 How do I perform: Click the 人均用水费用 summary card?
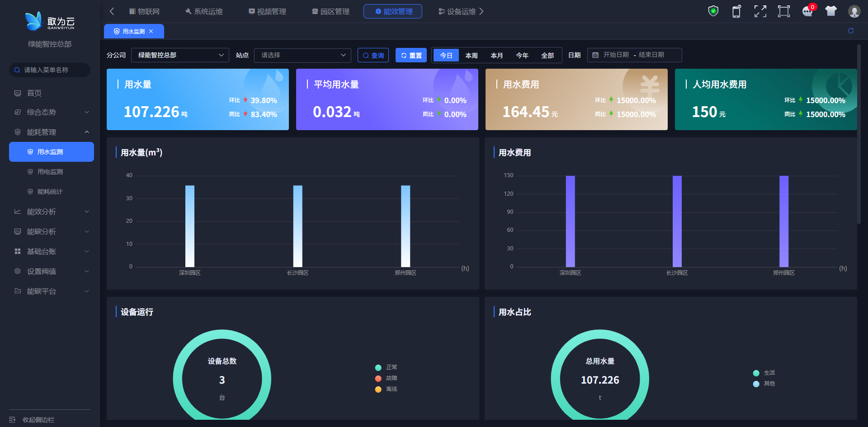pos(766,99)
